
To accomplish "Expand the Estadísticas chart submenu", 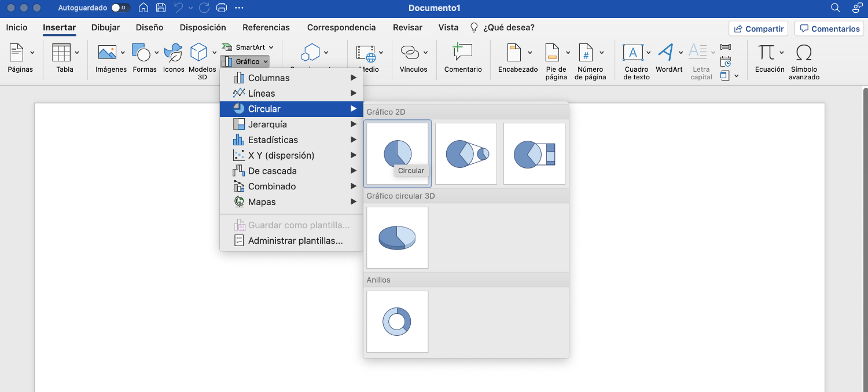I will [x=273, y=140].
